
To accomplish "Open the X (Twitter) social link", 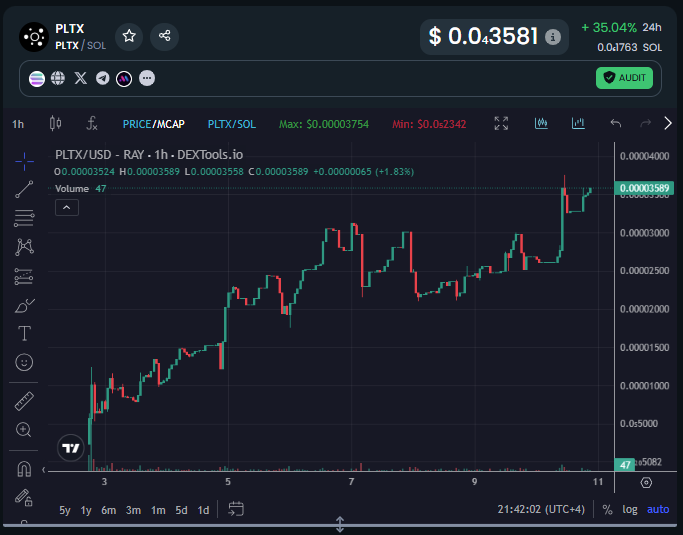I will coord(81,78).
